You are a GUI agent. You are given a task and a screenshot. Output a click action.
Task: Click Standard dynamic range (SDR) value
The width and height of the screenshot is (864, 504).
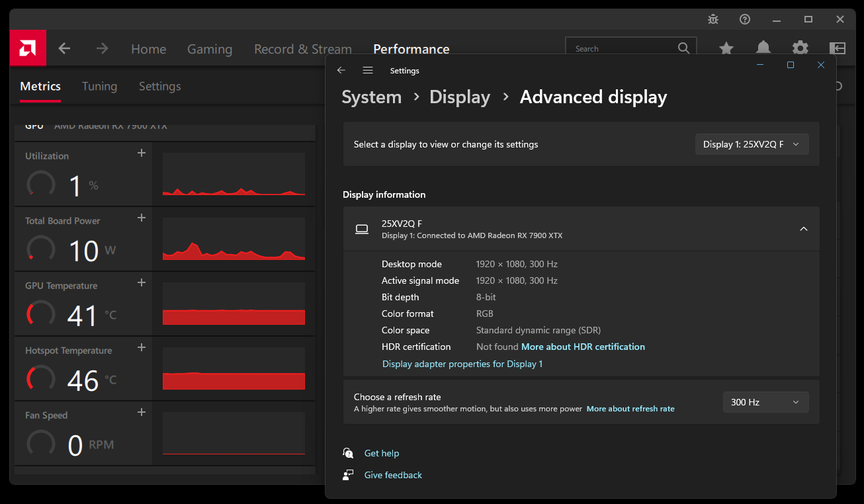(x=539, y=330)
